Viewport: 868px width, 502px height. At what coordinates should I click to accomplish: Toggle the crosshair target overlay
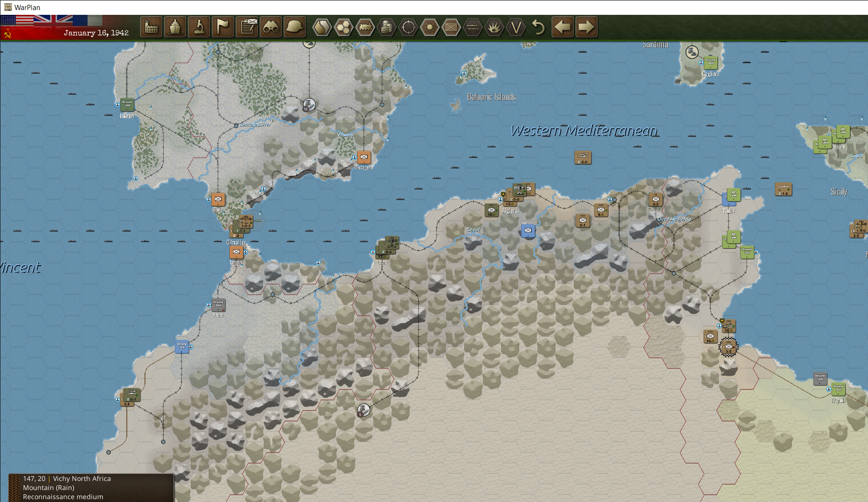pyautogui.click(x=408, y=27)
